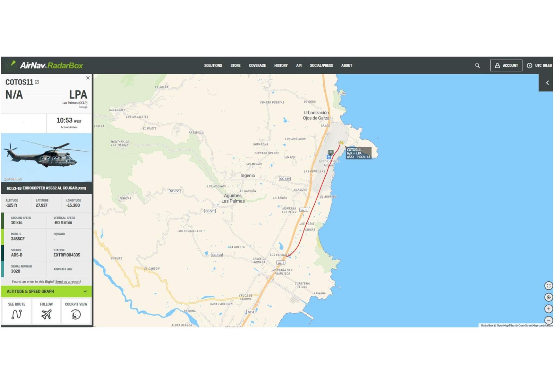Click the Account button
Viewport: 555px width, 392px height.
click(x=506, y=66)
